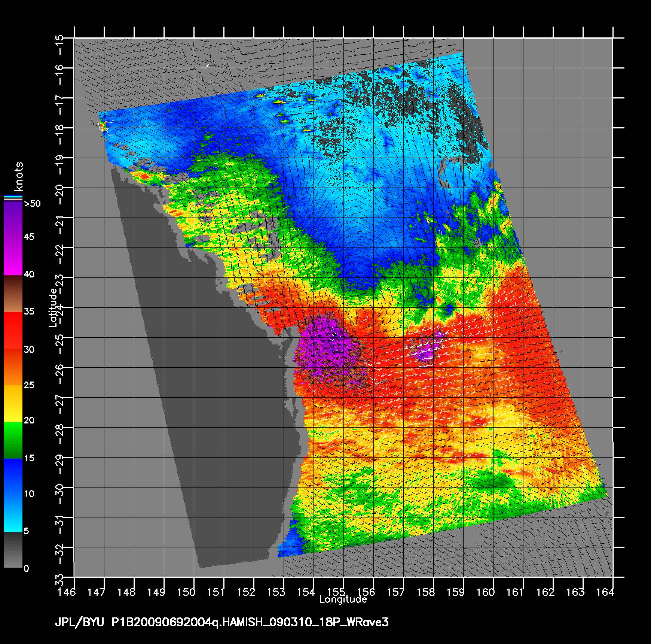
Task: Click the magenta 40–45 knot color band
Action: 13,257
